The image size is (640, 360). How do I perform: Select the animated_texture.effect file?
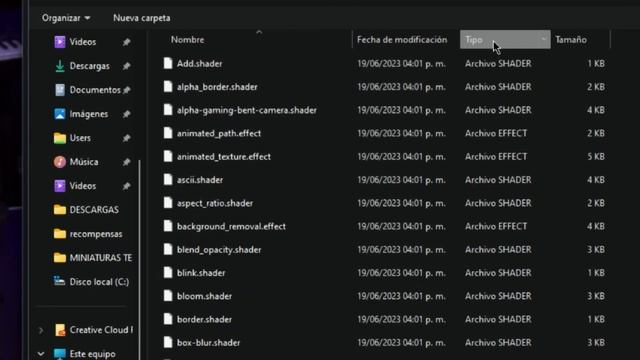(224, 157)
